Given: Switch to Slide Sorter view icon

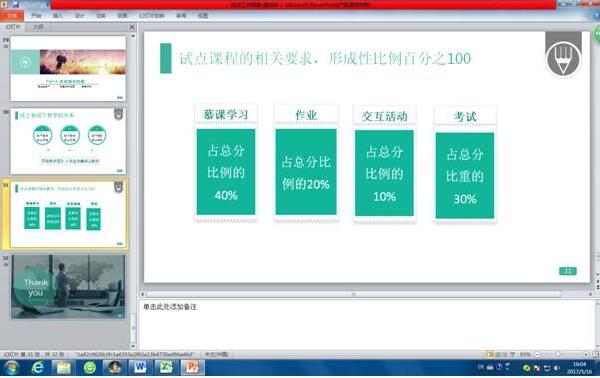Looking at the screenshot, I should pos(497,355).
